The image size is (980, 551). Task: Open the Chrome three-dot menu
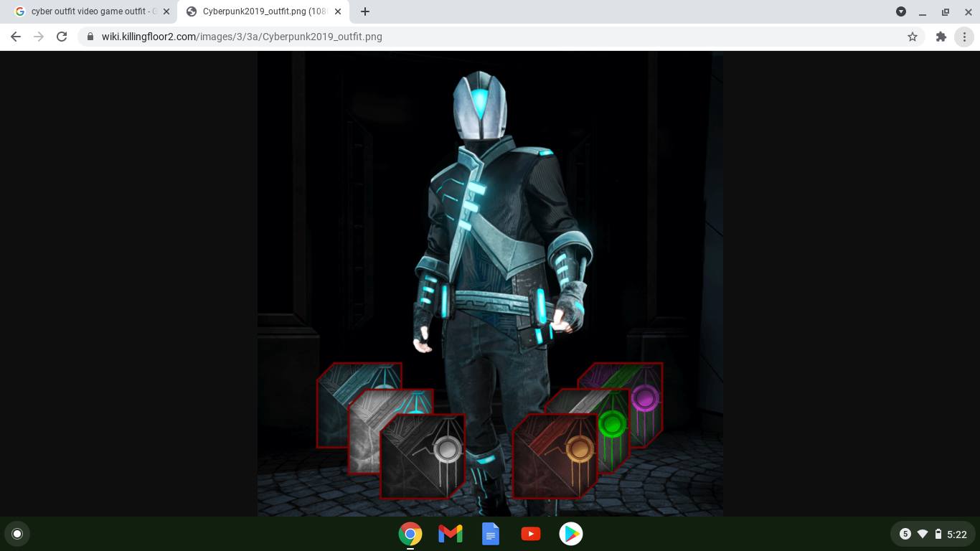point(964,37)
